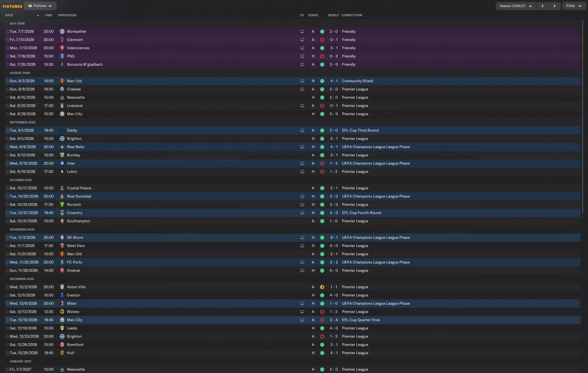Click the EFL Cup Third Round competition
Screen dimensions: 588x373
360,131
